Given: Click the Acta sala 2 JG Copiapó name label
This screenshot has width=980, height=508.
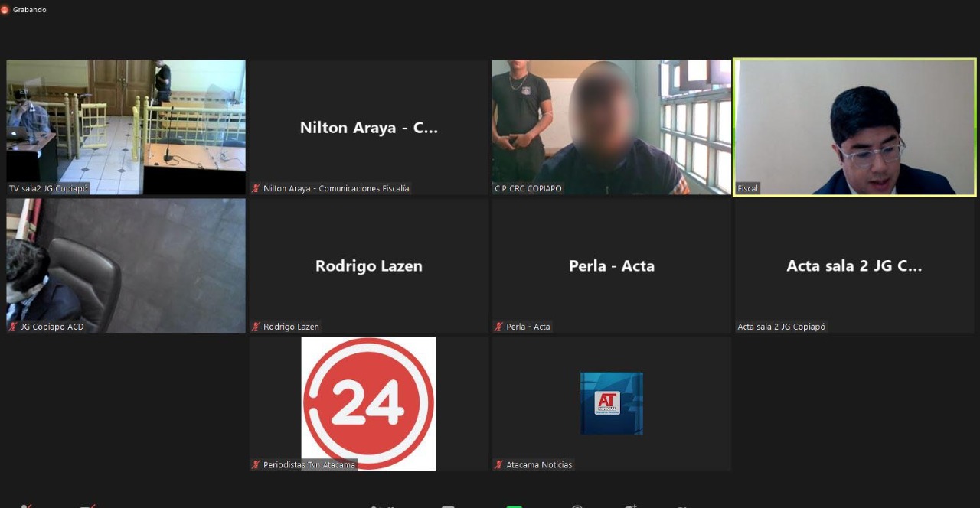Looking at the screenshot, I should (x=781, y=327).
